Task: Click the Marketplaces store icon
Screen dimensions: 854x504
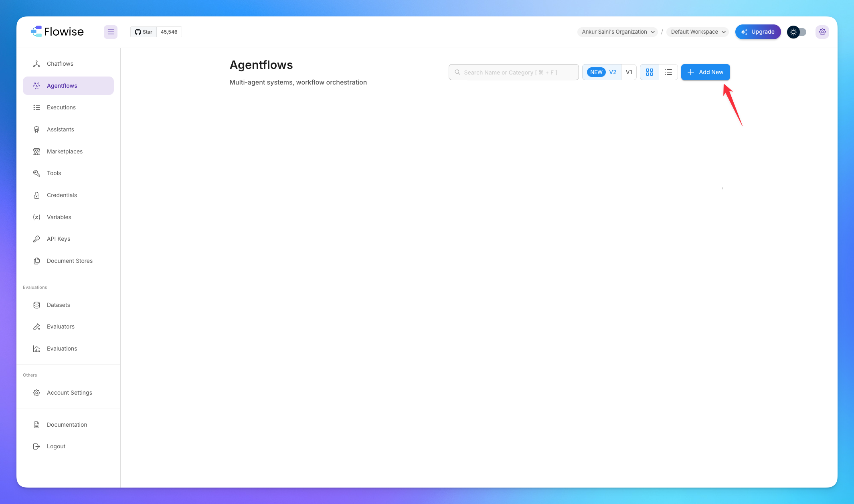Action: 36,151
